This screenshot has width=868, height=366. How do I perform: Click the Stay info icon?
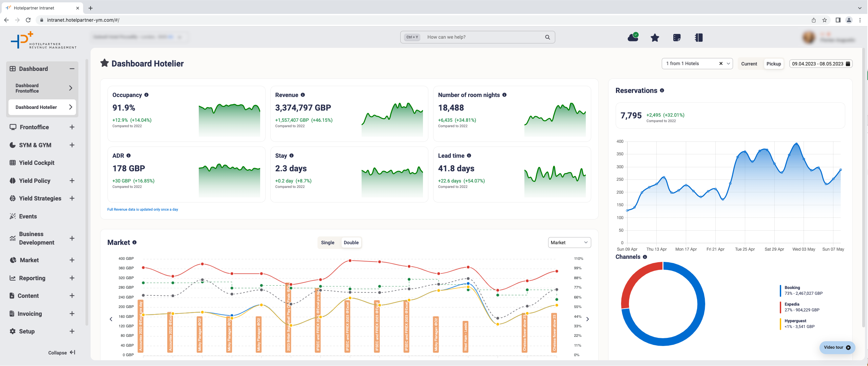pyautogui.click(x=291, y=156)
